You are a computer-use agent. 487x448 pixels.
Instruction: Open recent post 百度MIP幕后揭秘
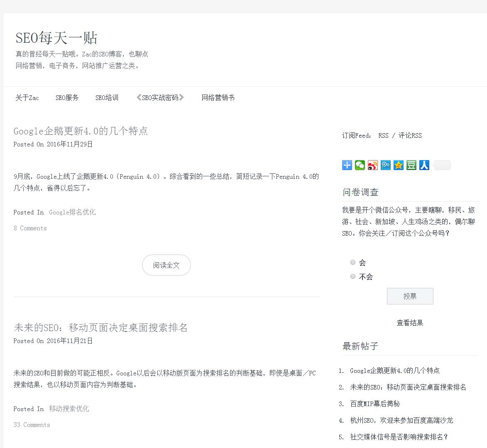pyautogui.click(x=375, y=404)
